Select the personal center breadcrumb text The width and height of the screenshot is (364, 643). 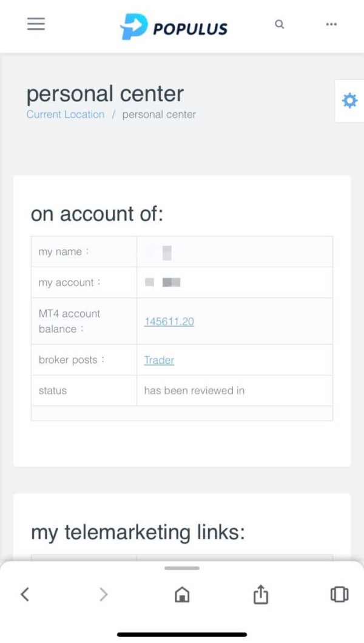pyautogui.click(x=159, y=115)
